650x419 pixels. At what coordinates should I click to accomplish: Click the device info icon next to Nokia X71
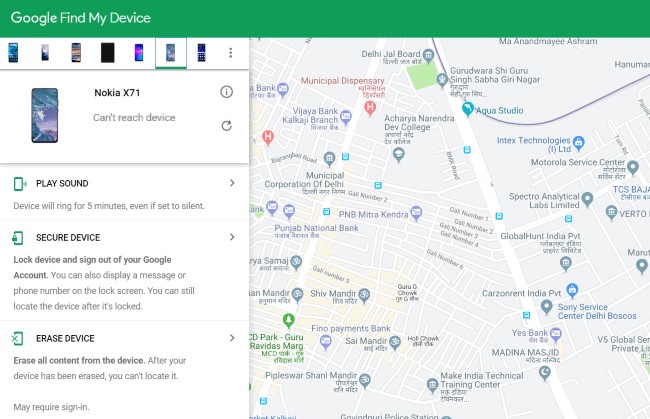point(226,92)
